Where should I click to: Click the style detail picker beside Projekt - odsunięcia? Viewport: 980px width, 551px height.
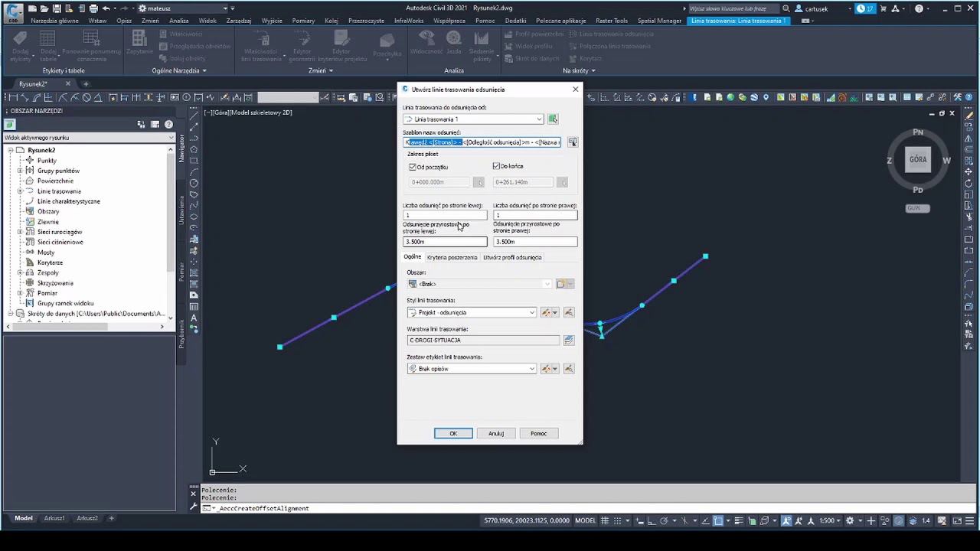pyautogui.click(x=569, y=312)
